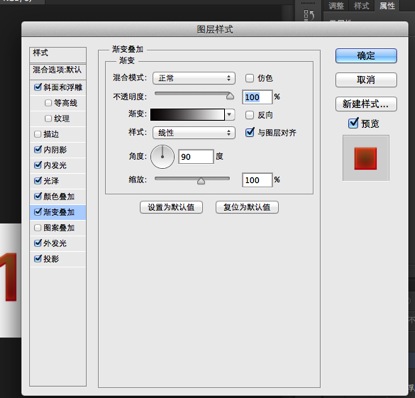
Task: Switch to the 样式 panel tab
Action: pyautogui.click(x=362, y=6)
